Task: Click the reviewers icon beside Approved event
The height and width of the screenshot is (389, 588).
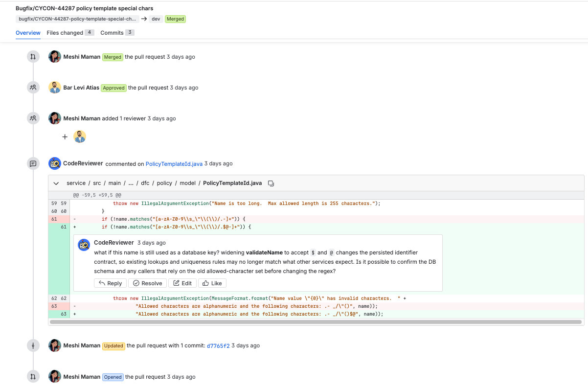Action: coord(33,88)
